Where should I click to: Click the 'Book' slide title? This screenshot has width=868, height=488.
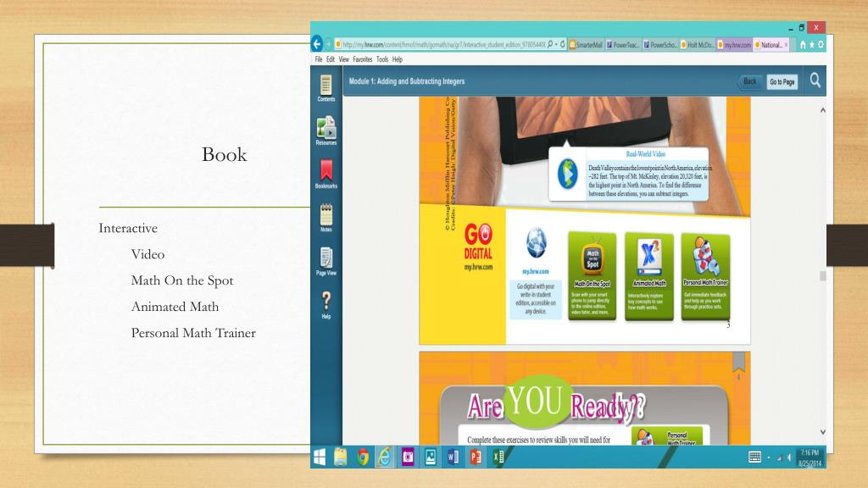coord(224,154)
